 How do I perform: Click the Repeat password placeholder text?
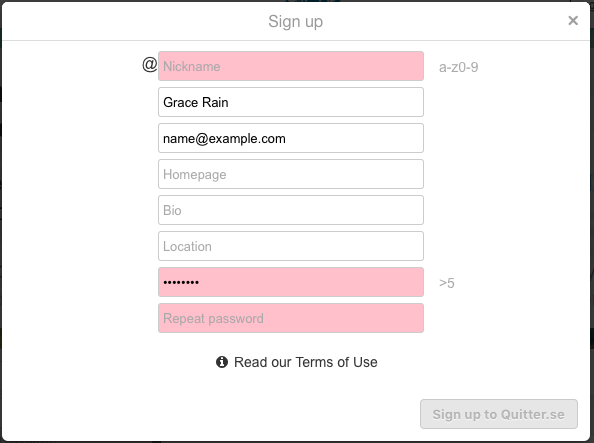click(x=213, y=319)
